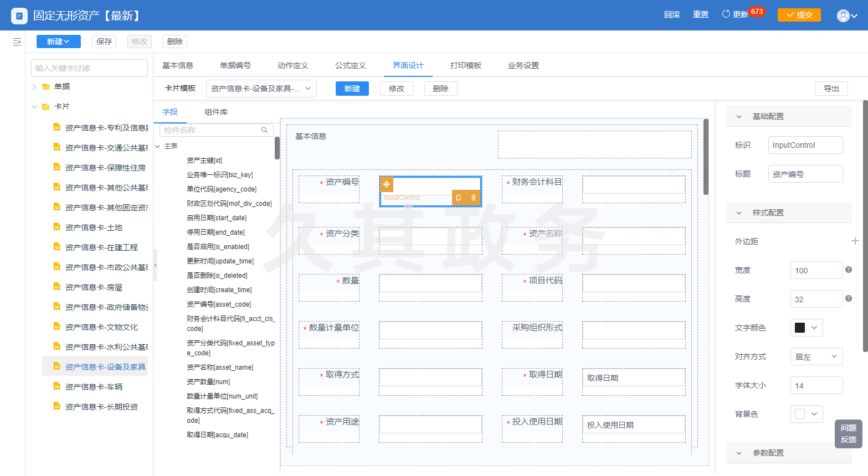Click the plus icon next to 外边距

tap(855, 241)
